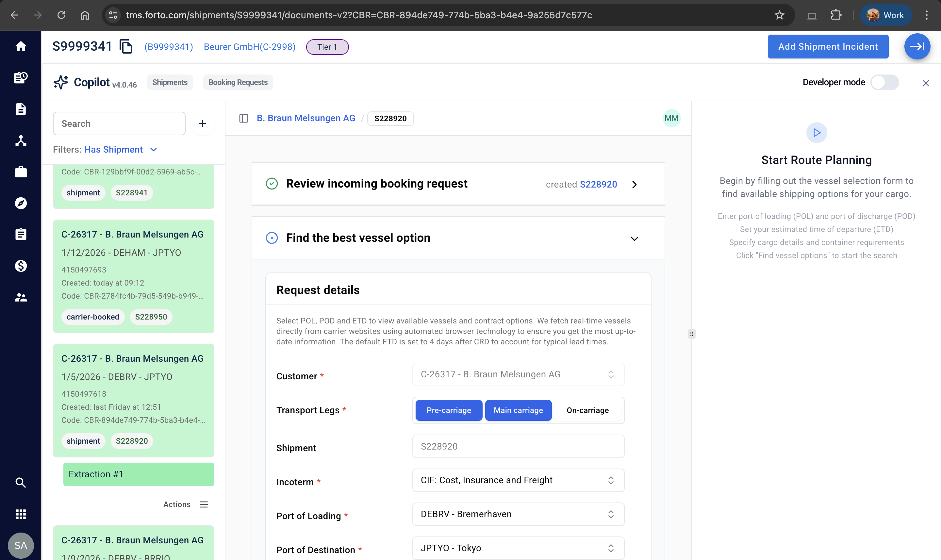Viewport: 941px width, 560px height.
Task: Open the compass explore icon in the sidebar
Action: [21, 203]
